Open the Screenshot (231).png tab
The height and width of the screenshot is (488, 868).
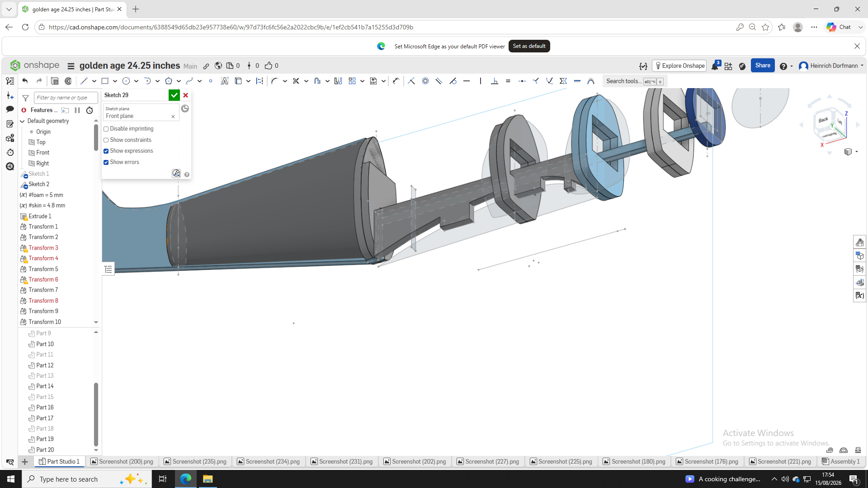click(342, 461)
